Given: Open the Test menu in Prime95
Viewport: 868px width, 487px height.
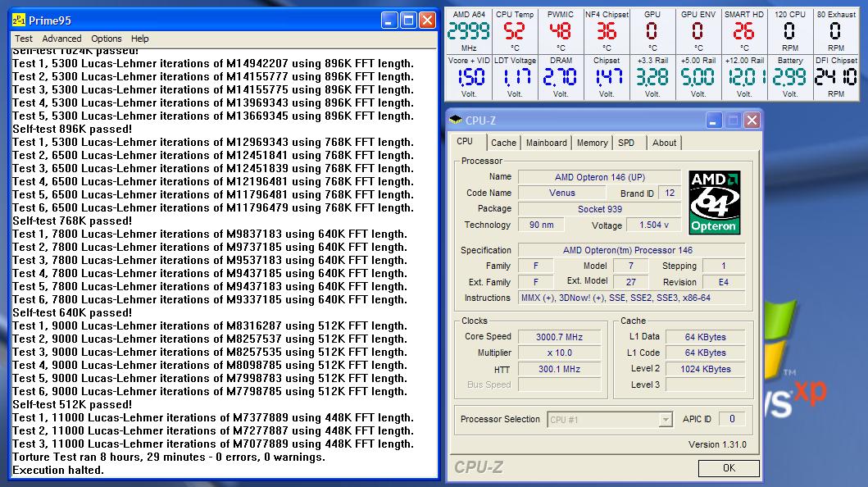Looking at the screenshot, I should click(x=23, y=39).
